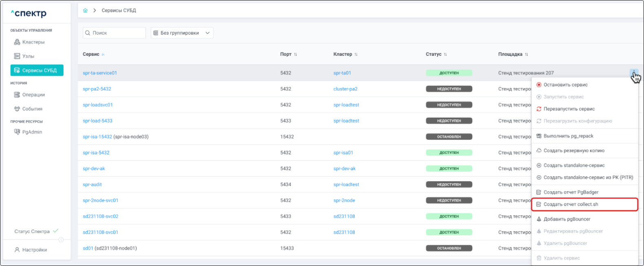644x266 pixels.
Task: Sort by Площадка column sort icon
Action: (x=526, y=55)
